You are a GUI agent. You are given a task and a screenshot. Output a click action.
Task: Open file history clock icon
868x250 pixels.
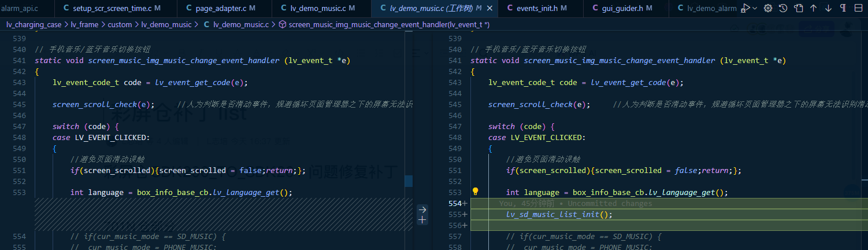pos(783,8)
